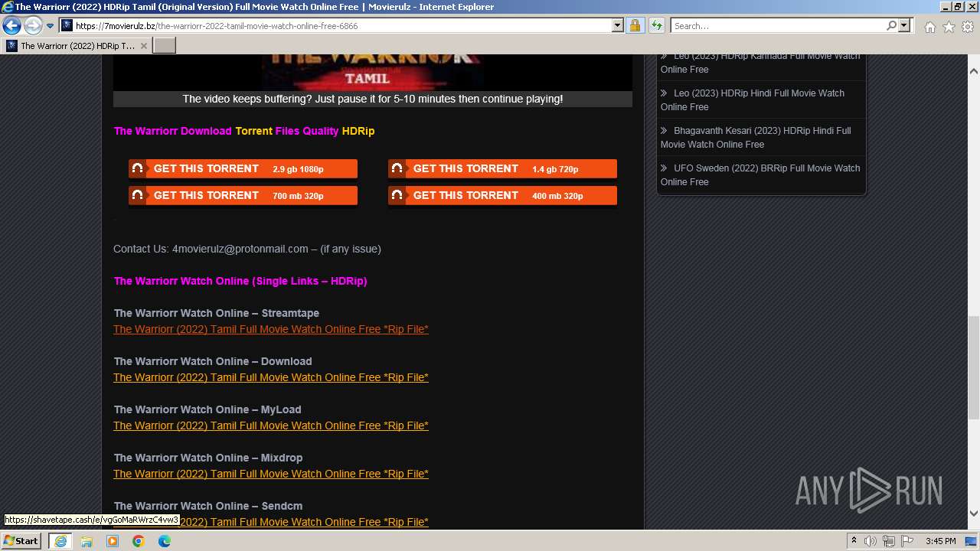Select The Warriorr (2022) HDRip browser tab

[x=77, y=46]
